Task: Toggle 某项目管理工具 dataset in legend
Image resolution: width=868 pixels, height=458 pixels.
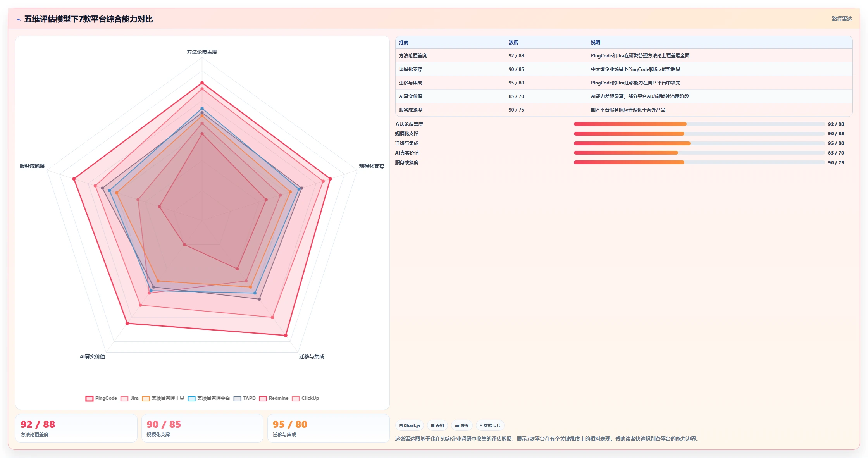Action: (x=163, y=398)
